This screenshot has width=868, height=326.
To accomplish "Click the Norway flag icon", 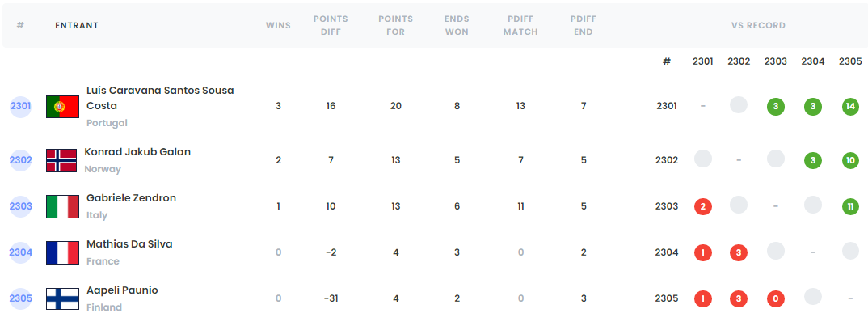I will pos(61,160).
